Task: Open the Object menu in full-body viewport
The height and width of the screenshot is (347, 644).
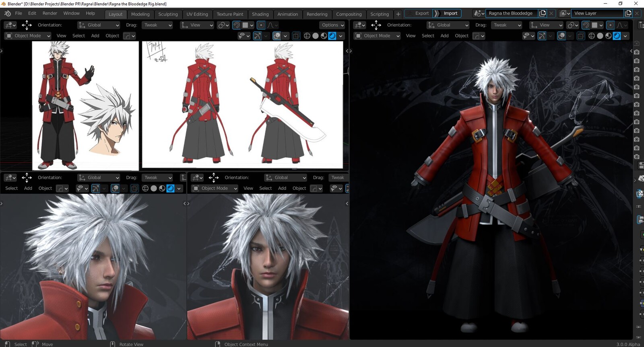Action: (461, 36)
